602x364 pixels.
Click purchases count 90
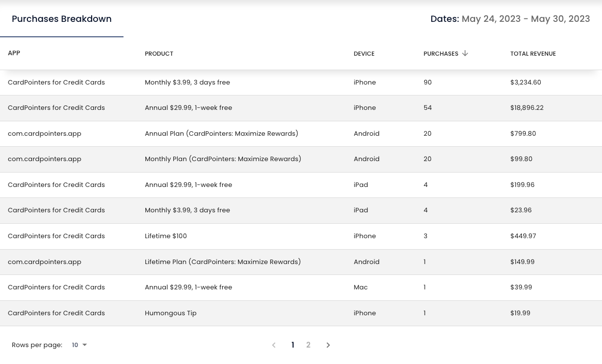tap(428, 83)
